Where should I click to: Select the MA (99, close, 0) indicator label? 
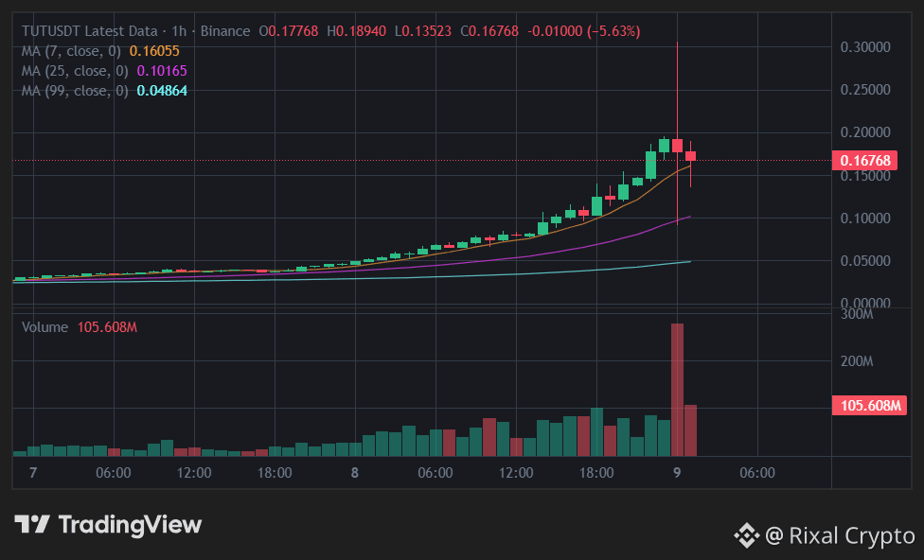pos(75,91)
